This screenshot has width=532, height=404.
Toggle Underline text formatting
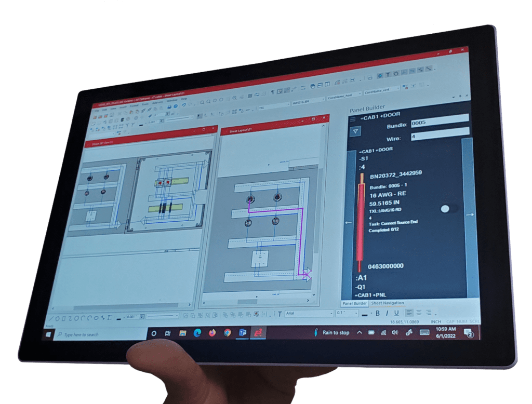396,313
